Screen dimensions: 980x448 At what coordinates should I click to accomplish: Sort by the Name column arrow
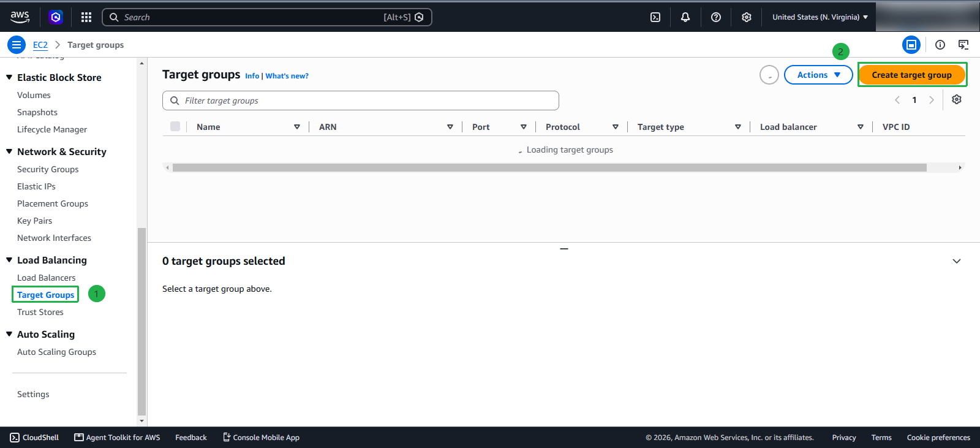pos(297,127)
